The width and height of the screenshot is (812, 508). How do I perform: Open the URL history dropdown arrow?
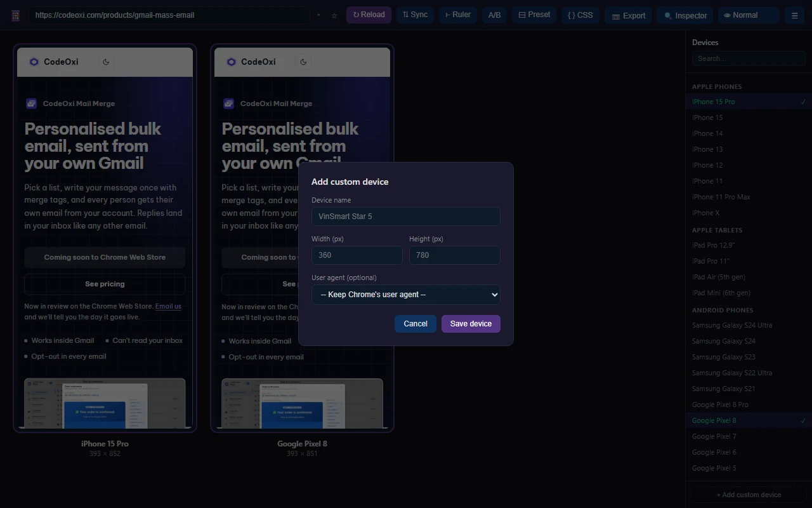[318, 15]
